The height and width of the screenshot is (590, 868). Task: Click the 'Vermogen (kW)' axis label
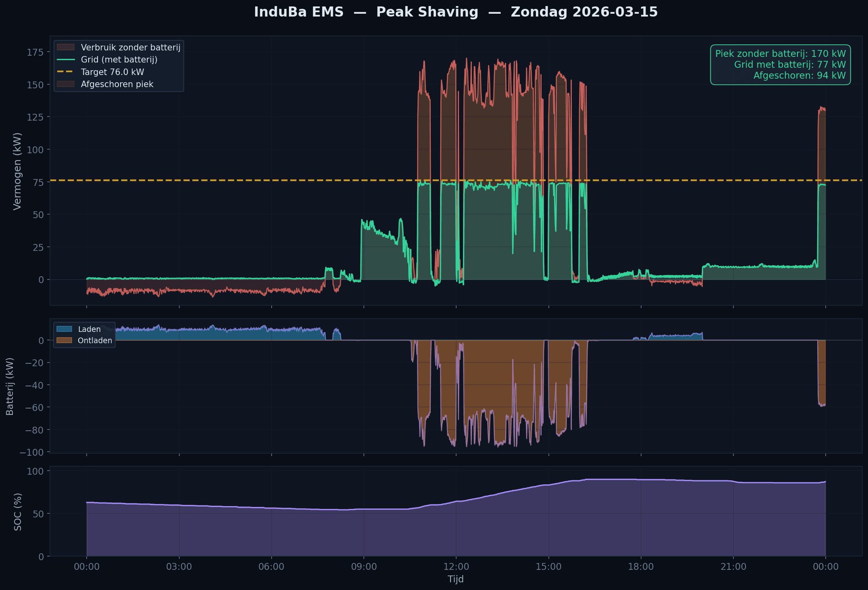(17, 171)
